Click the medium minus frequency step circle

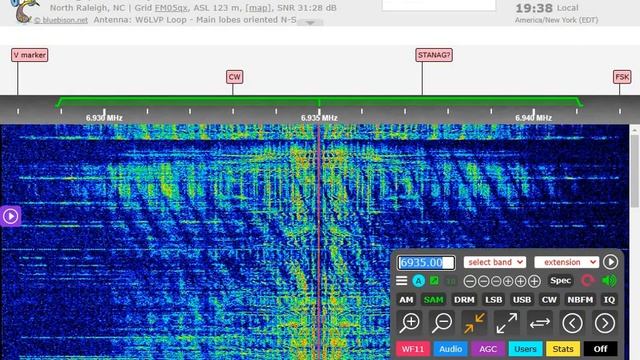tap(483, 281)
